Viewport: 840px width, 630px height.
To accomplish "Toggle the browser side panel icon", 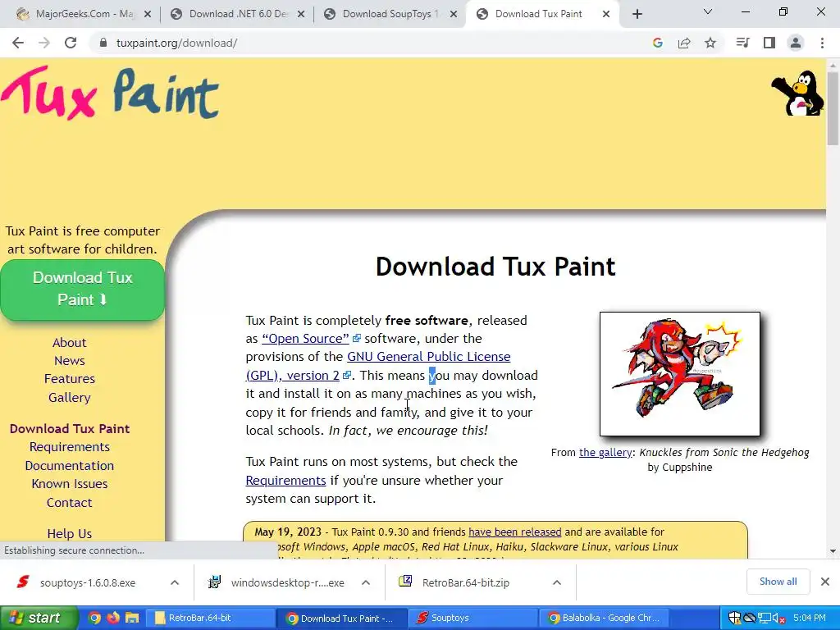I will (769, 43).
